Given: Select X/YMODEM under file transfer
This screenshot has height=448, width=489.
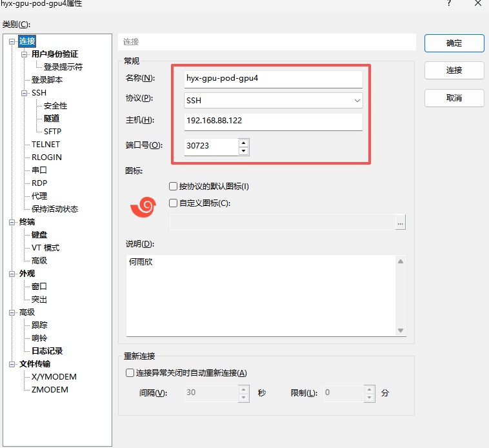Looking at the screenshot, I should pos(54,377).
